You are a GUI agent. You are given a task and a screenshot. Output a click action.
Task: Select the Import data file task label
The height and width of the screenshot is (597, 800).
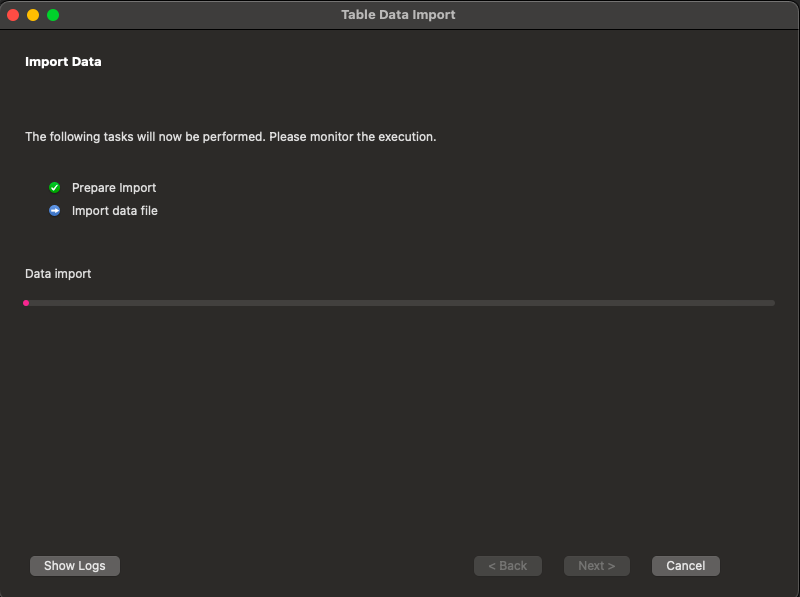(x=115, y=210)
